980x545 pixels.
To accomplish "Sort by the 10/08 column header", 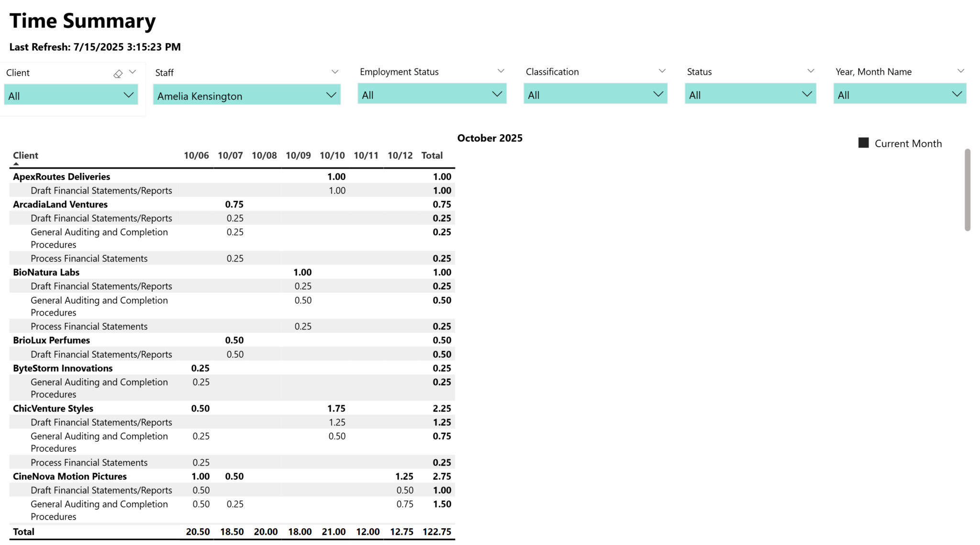I will pyautogui.click(x=264, y=156).
